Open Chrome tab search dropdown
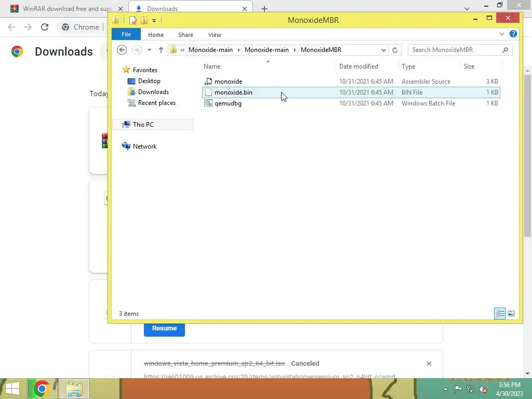 point(467,8)
